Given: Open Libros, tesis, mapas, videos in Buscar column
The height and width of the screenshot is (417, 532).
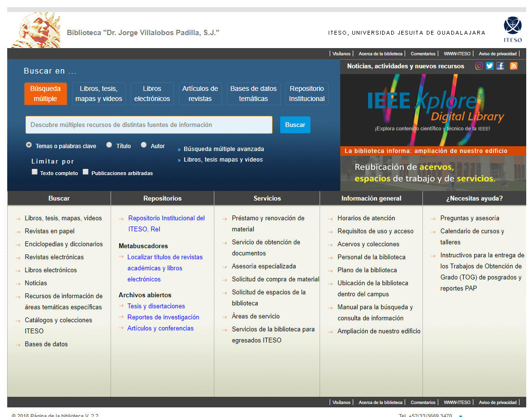Looking at the screenshot, I should click(x=63, y=218).
